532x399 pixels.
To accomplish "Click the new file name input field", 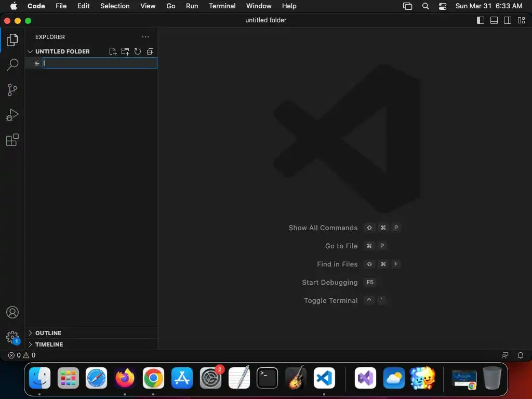I will coord(100,63).
